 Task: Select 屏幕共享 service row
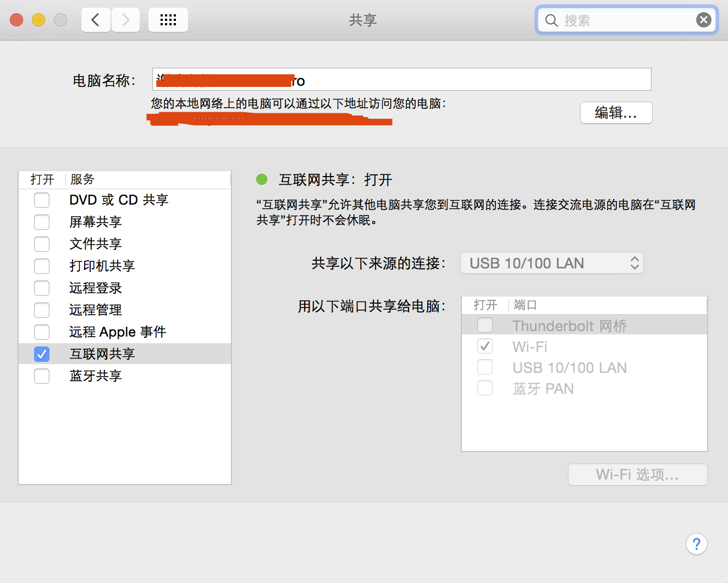click(x=125, y=222)
